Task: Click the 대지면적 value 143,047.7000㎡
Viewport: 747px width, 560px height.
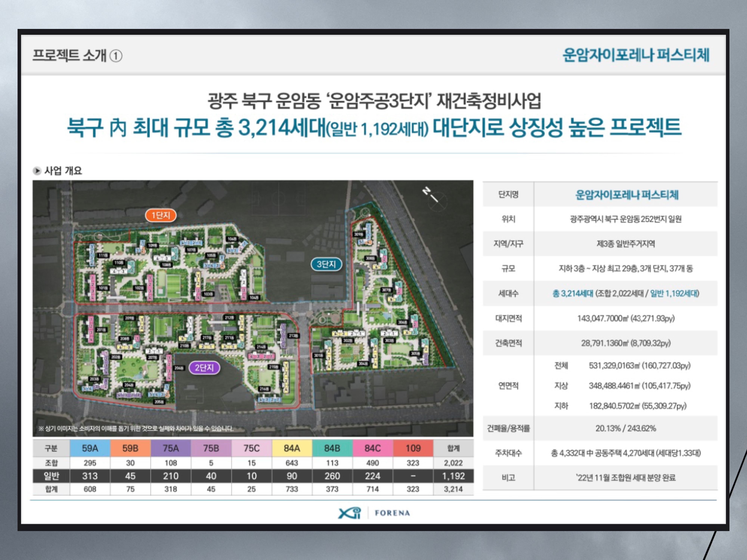Action: point(626,318)
